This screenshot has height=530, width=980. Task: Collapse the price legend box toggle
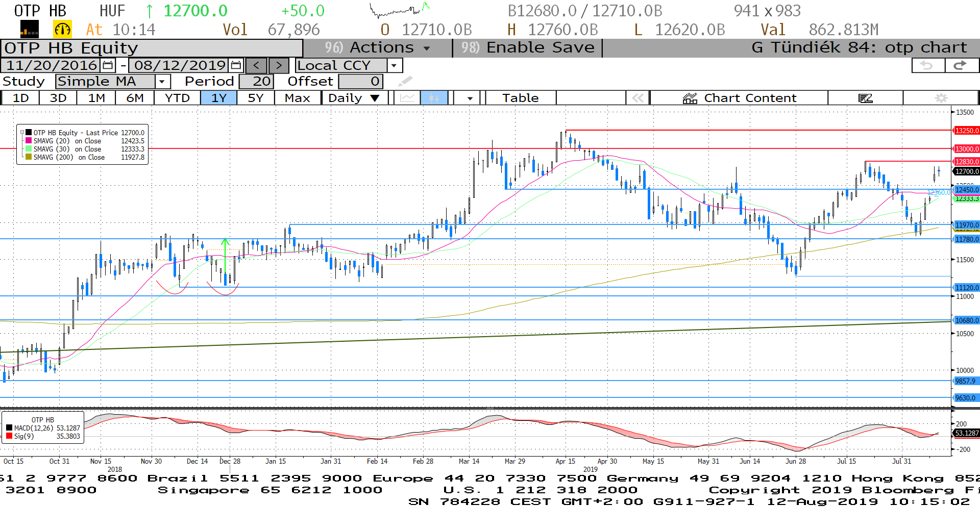point(22,132)
